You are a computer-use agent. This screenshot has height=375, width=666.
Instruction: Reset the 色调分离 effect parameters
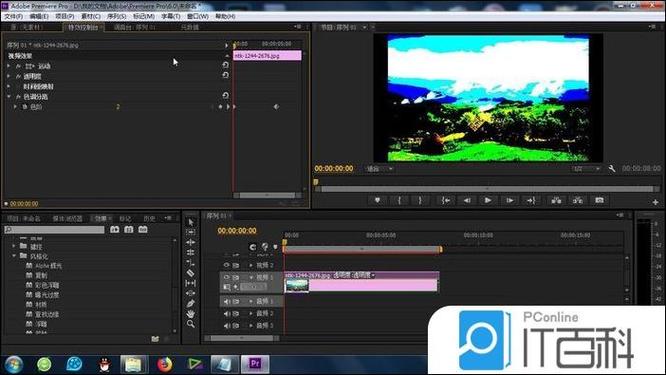coord(226,96)
